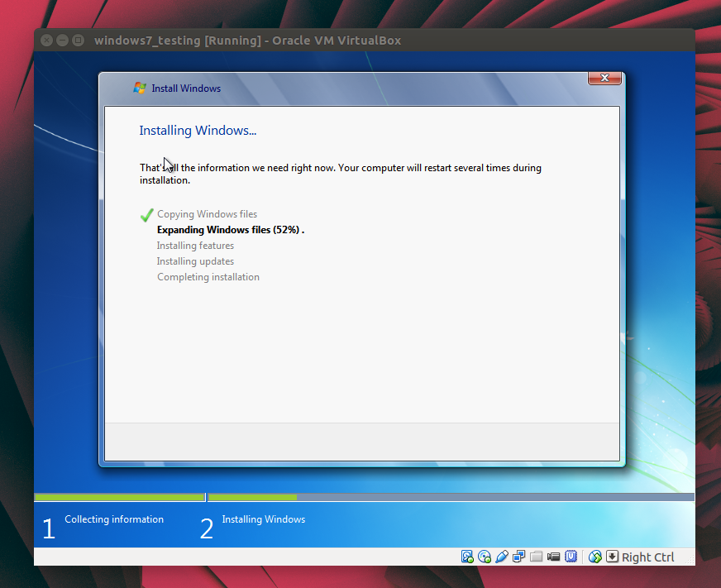Click the 'Installing Windows...' heading
721x588 pixels.
198,130
